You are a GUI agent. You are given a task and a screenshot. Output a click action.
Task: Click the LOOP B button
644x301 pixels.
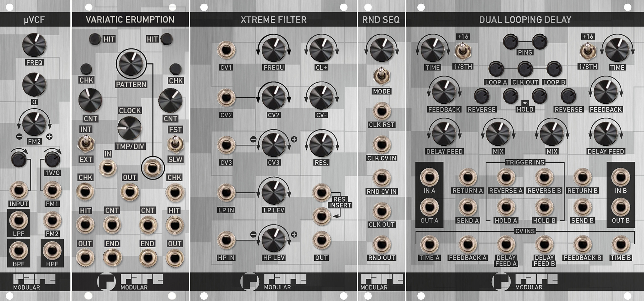click(x=554, y=69)
